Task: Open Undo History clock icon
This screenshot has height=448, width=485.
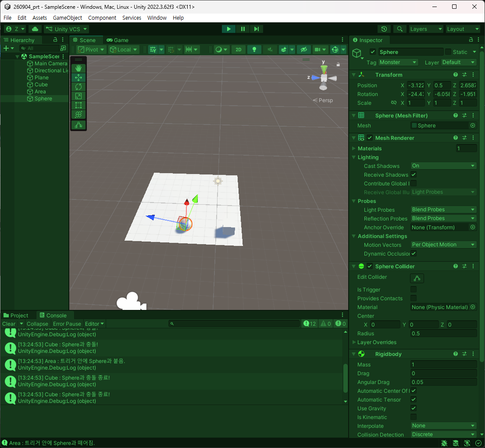Action: 384,29
